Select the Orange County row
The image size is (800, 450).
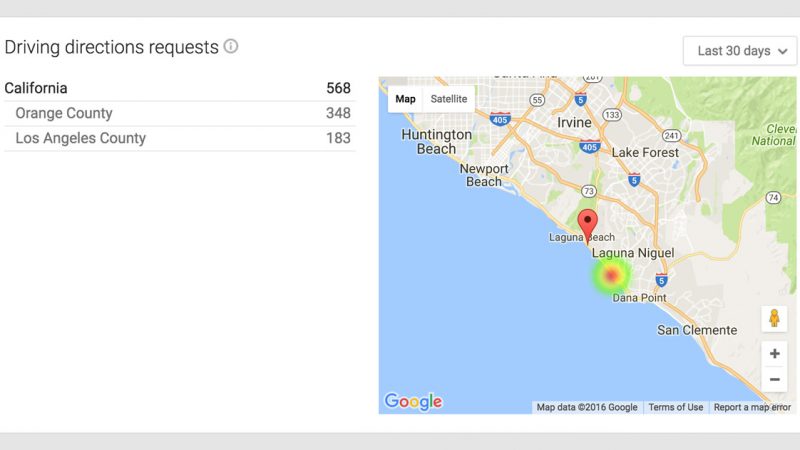click(x=178, y=113)
